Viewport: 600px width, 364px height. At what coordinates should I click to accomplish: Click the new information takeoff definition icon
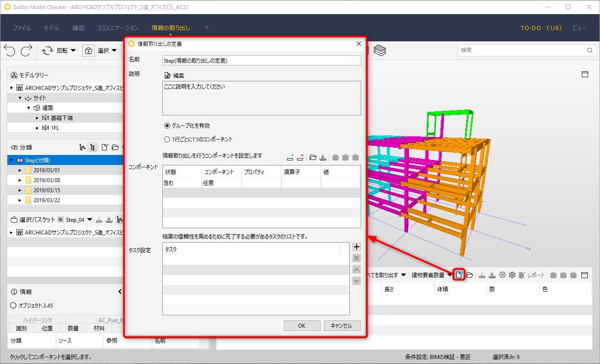tap(459, 275)
